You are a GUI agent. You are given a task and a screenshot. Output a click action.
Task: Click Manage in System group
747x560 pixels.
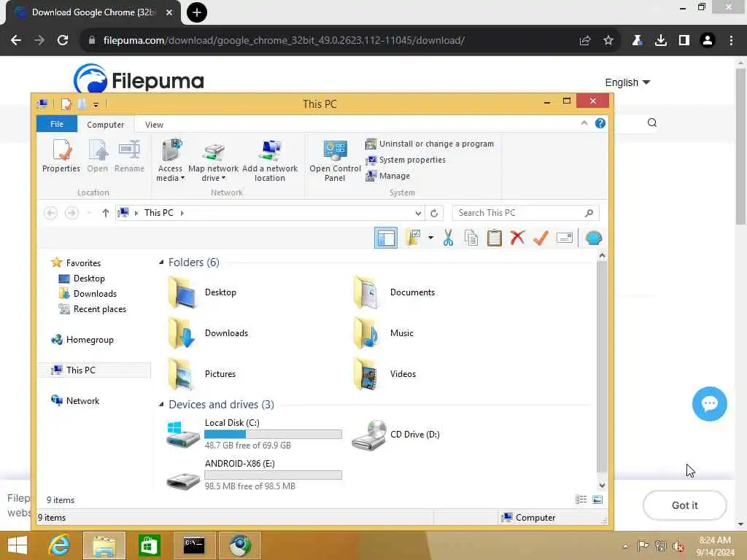point(388,176)
